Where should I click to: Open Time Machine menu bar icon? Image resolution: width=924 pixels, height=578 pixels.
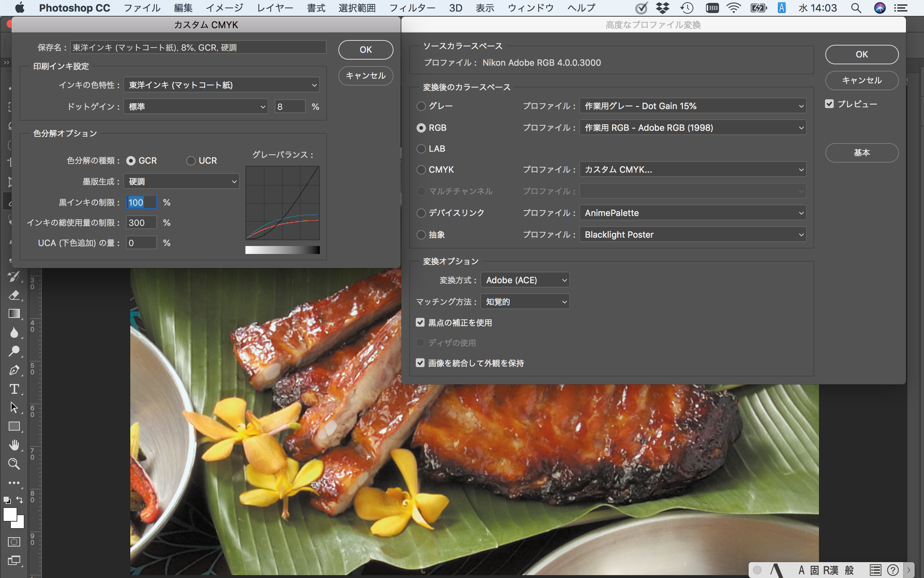pyautogui.click(x=687, y=8)
